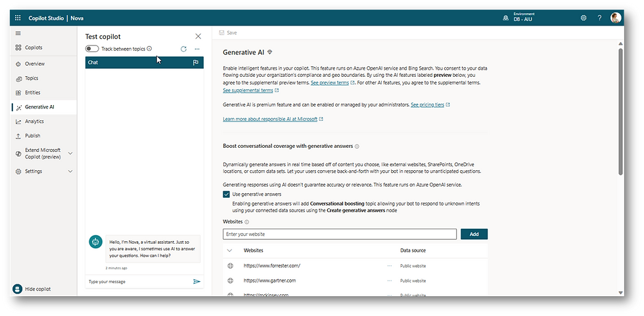Uncheck Use generative answers checkbox
Viewport: 644px width, 316px height.
tap(226, 194)
